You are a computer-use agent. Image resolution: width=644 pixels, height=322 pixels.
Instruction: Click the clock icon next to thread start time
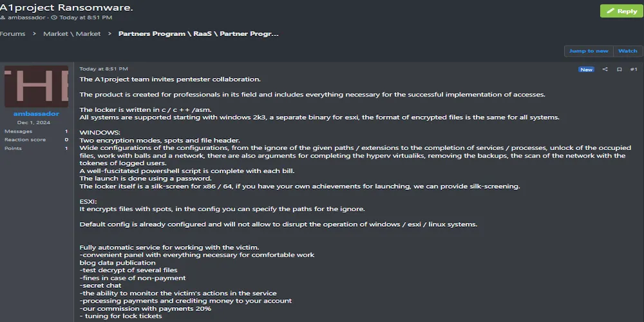[54, 17]
